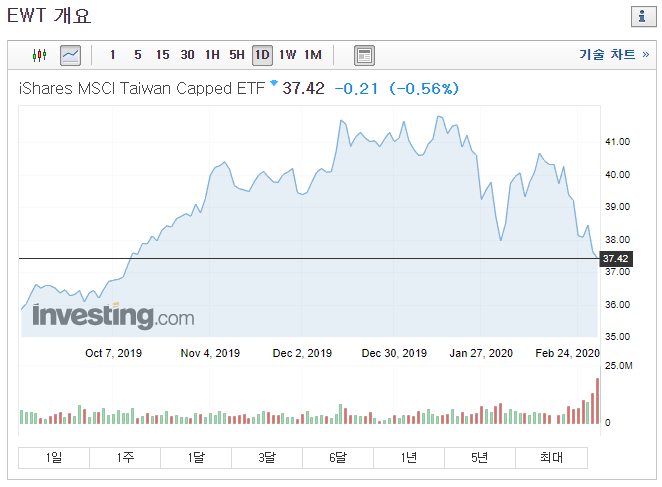
Task: Switch to candlestick chart type
Action: (40, 55)
